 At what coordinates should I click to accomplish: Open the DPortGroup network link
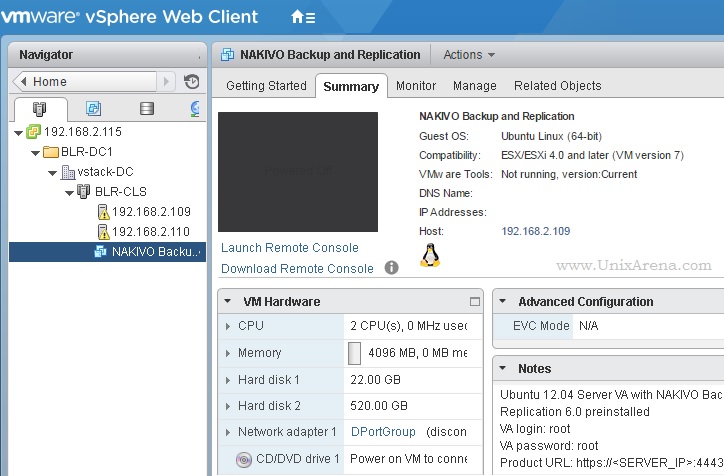[x=383, y=432]
